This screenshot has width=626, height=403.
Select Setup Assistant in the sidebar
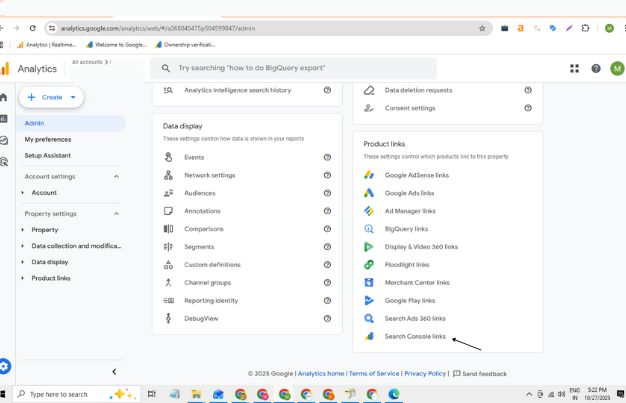pyautogui.click(x=48, y=155)
